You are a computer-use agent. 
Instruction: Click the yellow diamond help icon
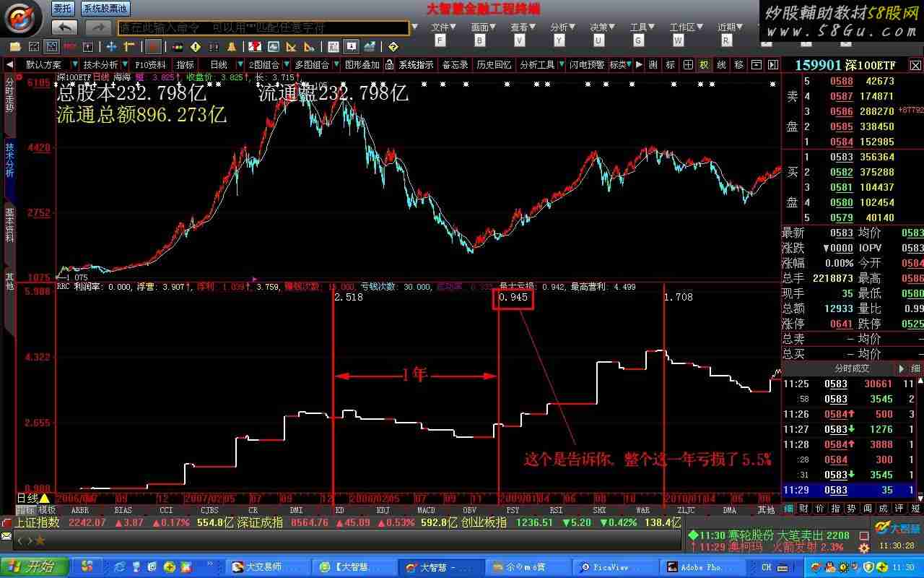pyautogui.click(x=393, y=47)
